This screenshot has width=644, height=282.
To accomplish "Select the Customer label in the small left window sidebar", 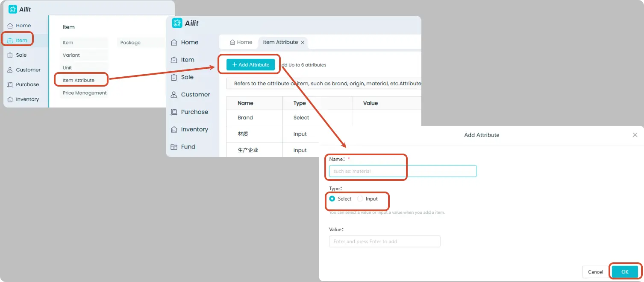I will click(28, 70).
